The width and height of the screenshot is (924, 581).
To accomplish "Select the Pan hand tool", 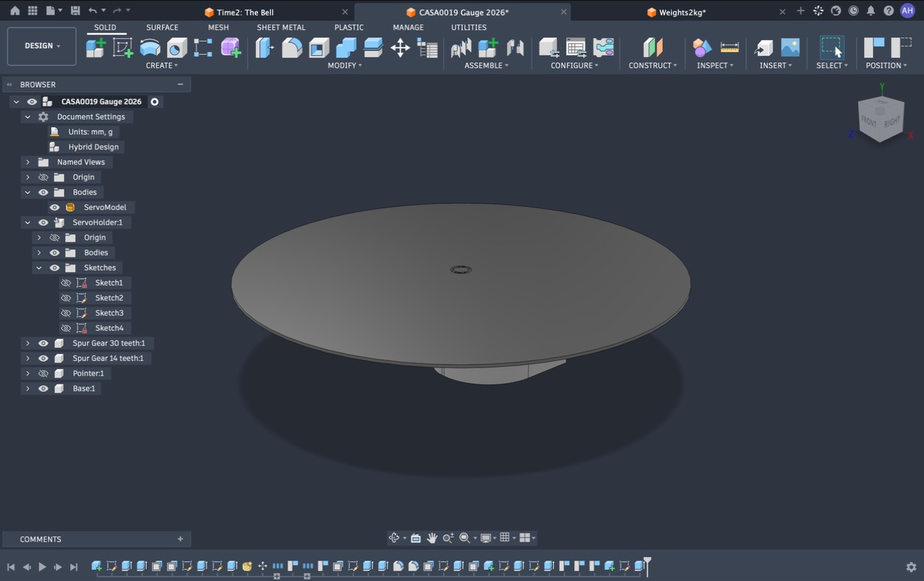I will 432,538.
